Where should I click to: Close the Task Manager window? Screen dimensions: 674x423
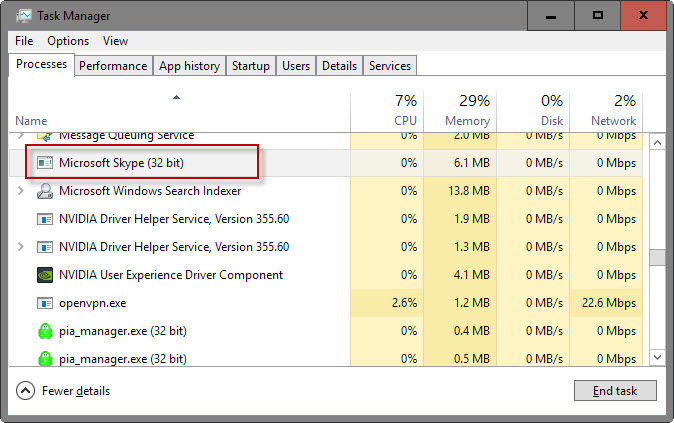[643, 16]
